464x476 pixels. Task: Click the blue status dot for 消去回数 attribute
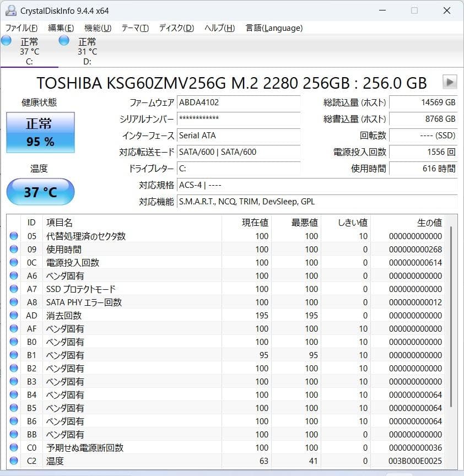[14, 315]
